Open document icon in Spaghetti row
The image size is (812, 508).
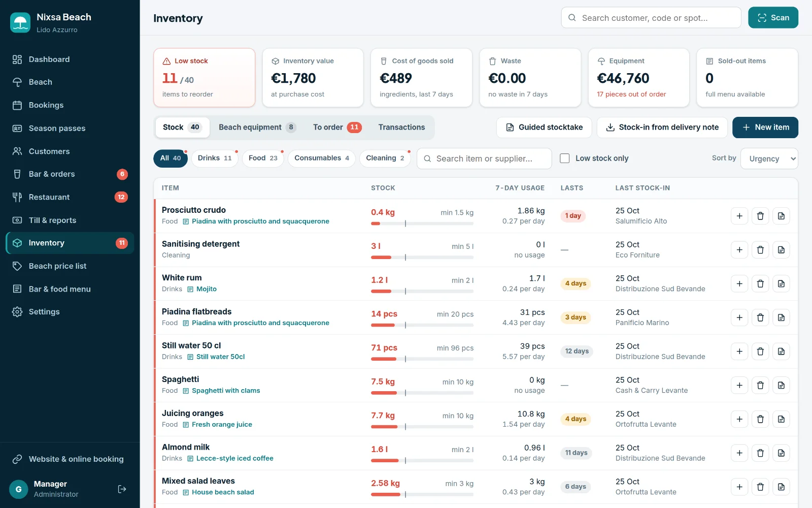[x=781, y=385]
